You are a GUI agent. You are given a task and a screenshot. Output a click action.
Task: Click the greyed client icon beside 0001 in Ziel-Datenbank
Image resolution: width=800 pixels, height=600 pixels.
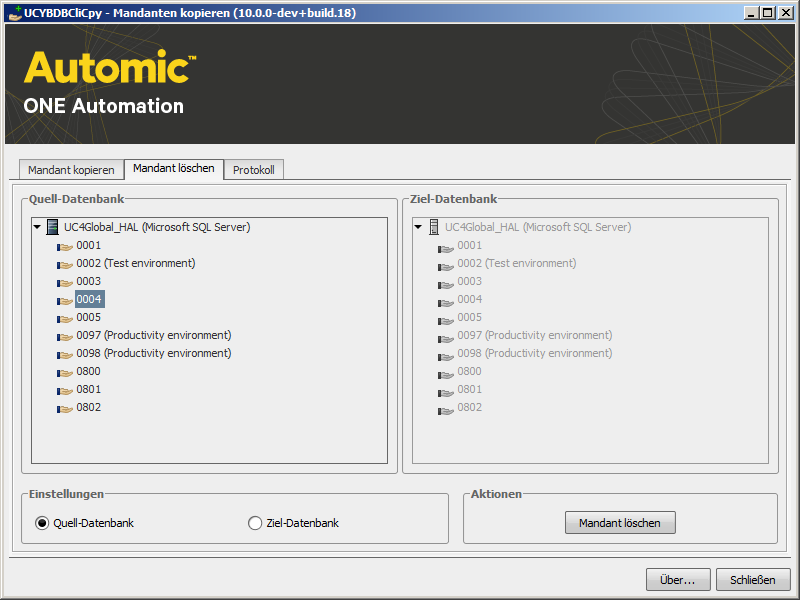(x=445, y=249)
